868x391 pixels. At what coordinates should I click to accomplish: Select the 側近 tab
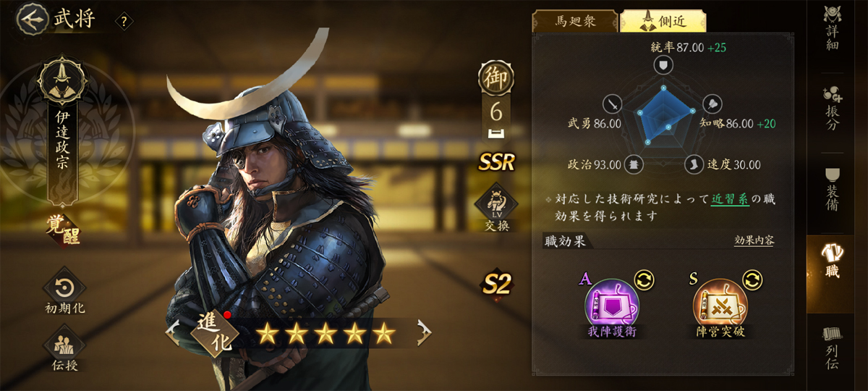pos(663,21)
